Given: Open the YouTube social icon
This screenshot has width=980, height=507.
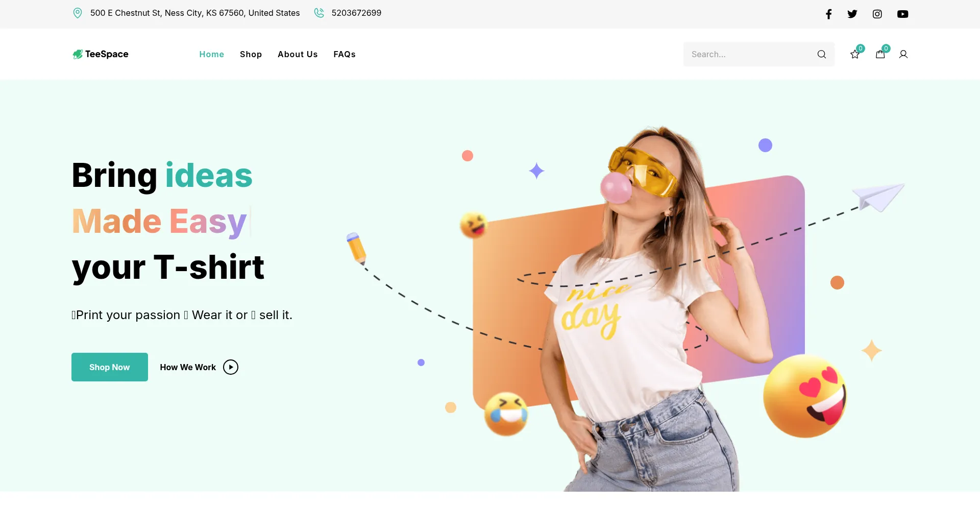Looking at the screenshot, I should tap(903, 14).
